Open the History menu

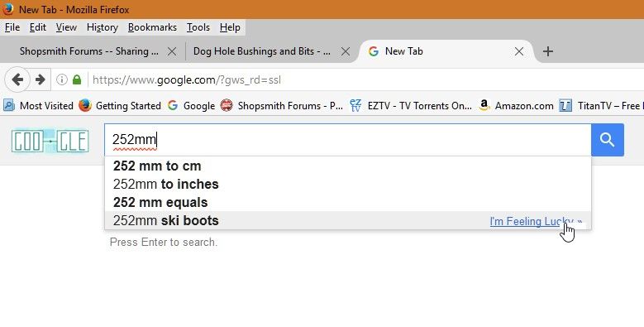103,27
